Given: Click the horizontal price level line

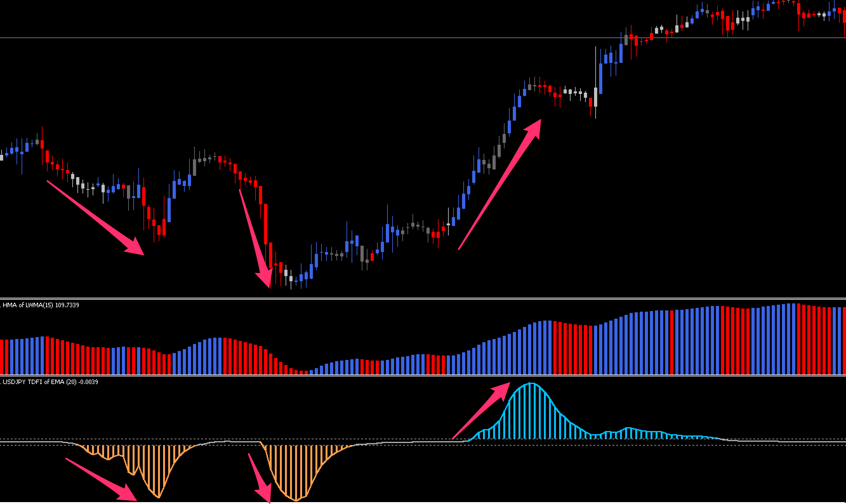Looking at the screenshot, I should [x=423, y=38].
